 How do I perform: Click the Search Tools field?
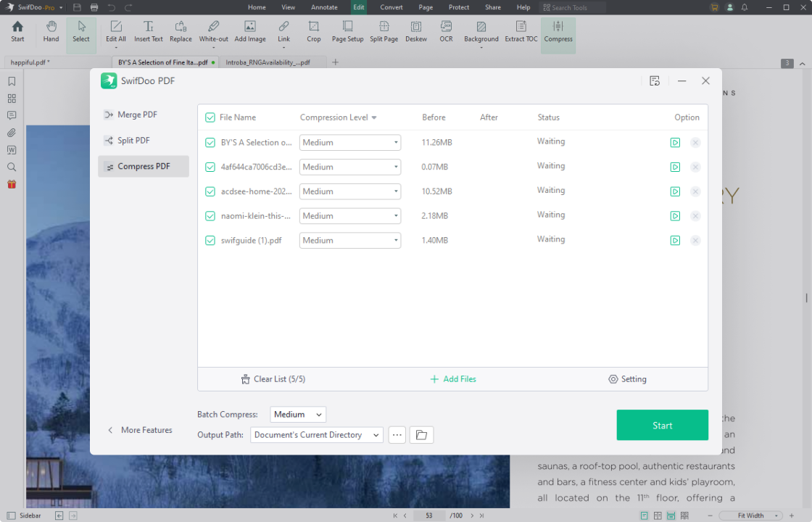point(572,7)
